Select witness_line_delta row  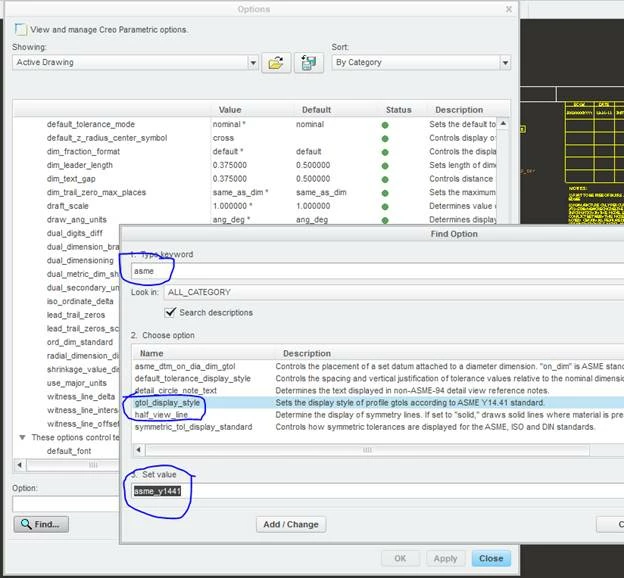(81, 396)
